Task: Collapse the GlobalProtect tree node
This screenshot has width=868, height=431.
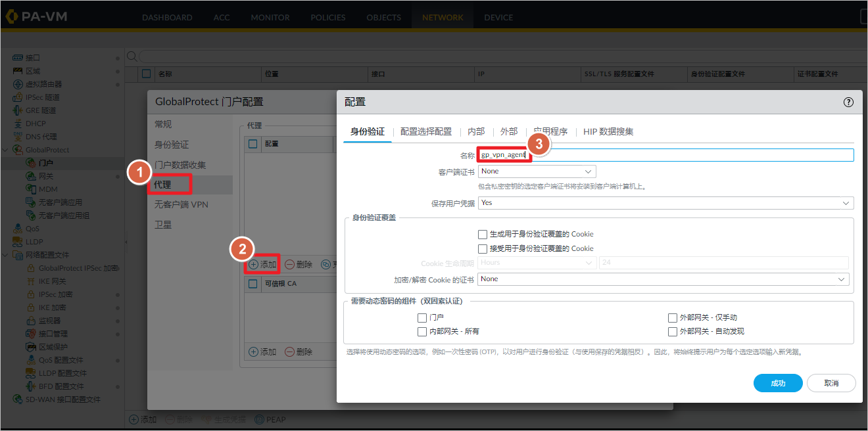Action: click(x=5, y=150)
